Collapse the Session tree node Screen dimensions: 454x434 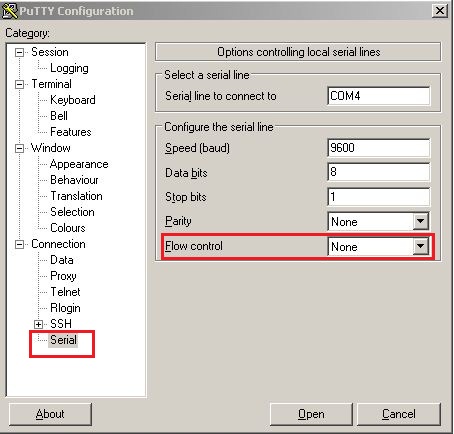pyautogui.click(x=20, y=52)
